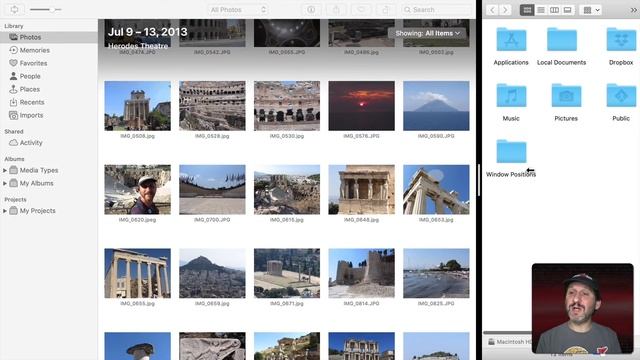Select the Caryatids porch photo IMG_0648.jpg

(x=362, y=189)
